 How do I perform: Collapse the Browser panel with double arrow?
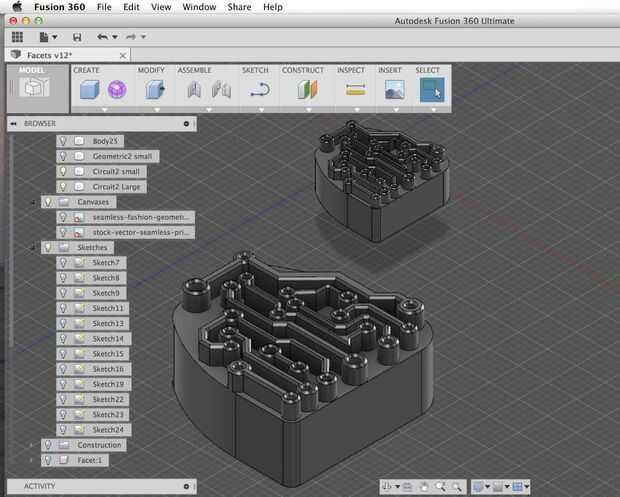pyautogui.click(x=13, y=124)
